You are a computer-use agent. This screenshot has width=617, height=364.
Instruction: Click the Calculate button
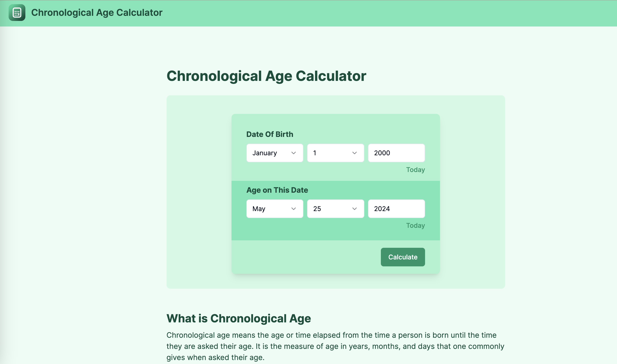tap(402, 257)
